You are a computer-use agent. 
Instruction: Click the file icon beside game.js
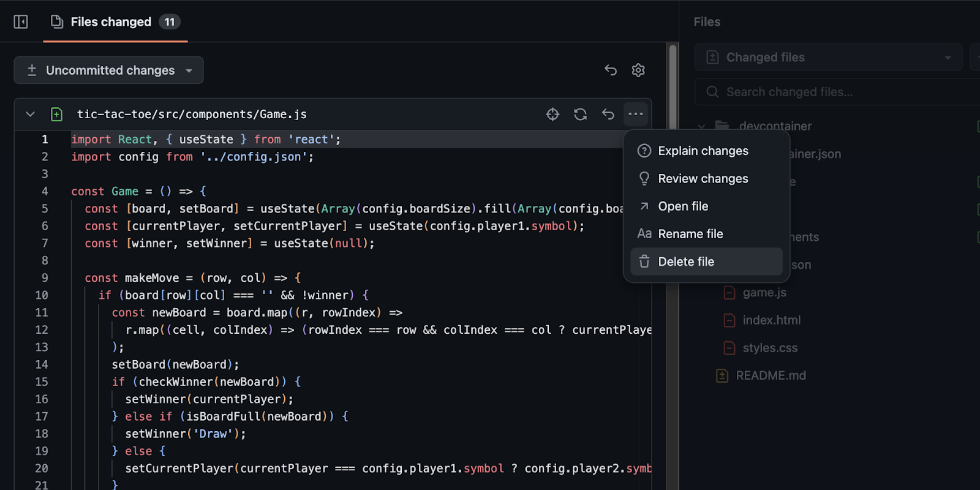pos(729,293)
